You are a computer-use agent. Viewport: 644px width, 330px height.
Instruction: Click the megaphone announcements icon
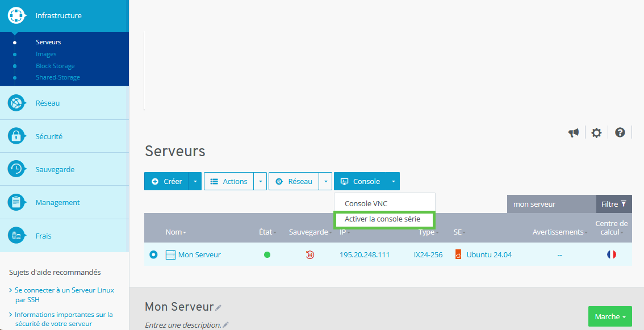click(574, 132)
